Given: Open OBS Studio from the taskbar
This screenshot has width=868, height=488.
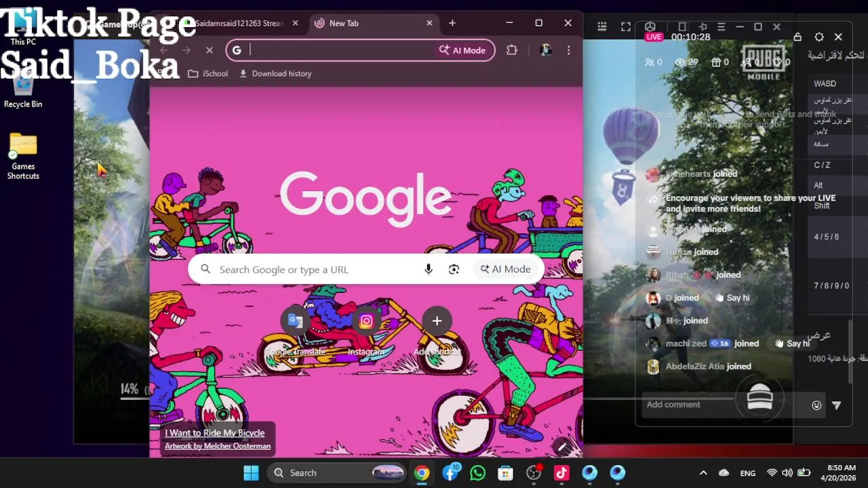Looking at the screenshot, I should [x=534, y=472].
